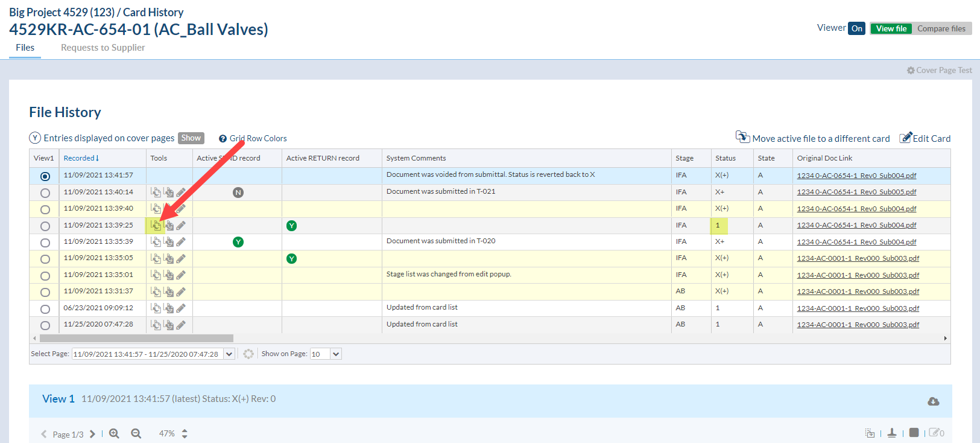Select radio for 11/09/2021 13:31:37 record
The width and height of the screenshot is (980, 443).
(x=45, y=292)
